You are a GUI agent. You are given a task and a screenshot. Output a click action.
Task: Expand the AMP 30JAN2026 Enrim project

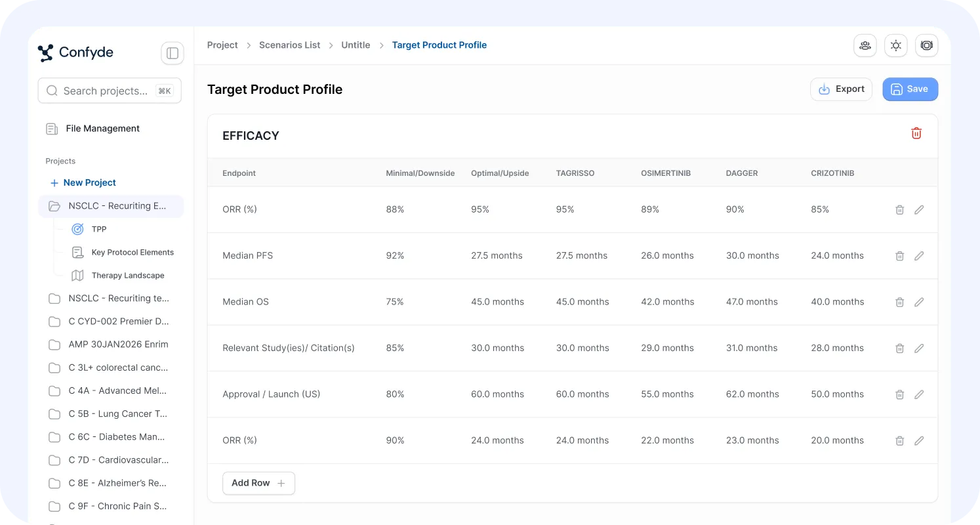[110, 345]
